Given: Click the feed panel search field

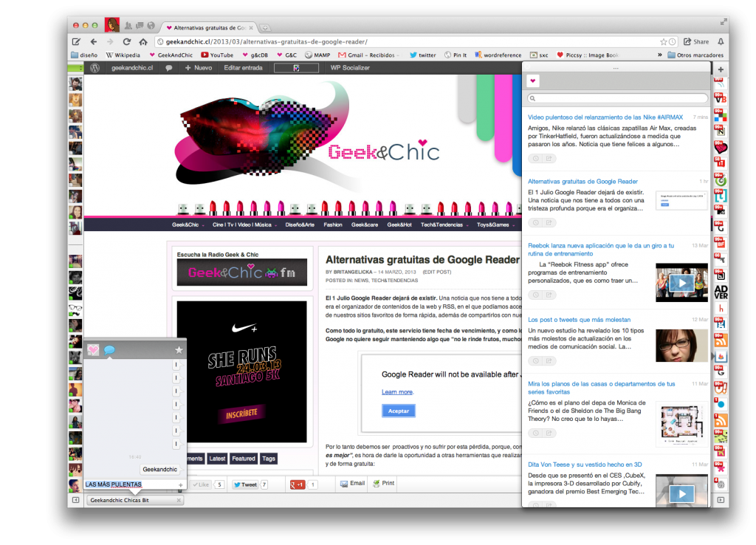Looking at the screenshot, I should point(617,98).
